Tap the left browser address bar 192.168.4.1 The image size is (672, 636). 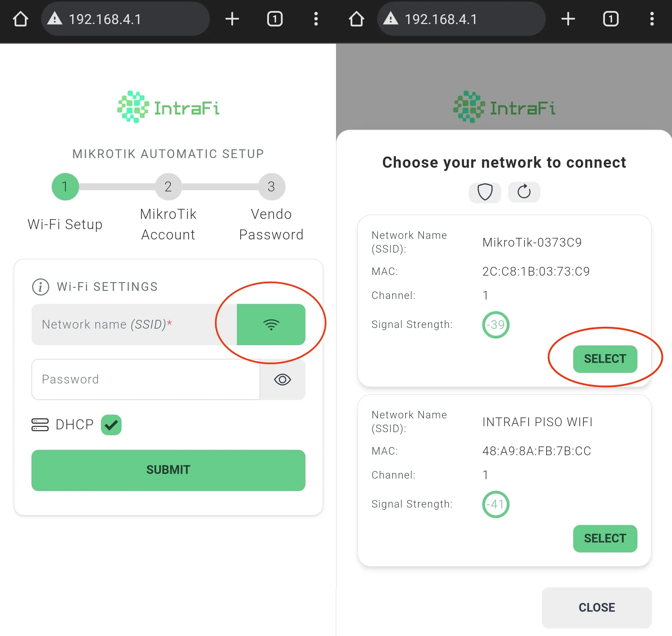pyautogui.click(x=125, y=19)
